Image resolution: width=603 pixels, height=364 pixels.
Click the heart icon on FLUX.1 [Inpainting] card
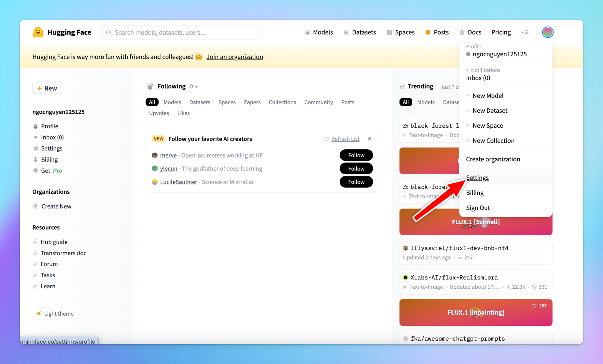click(534, 306)
